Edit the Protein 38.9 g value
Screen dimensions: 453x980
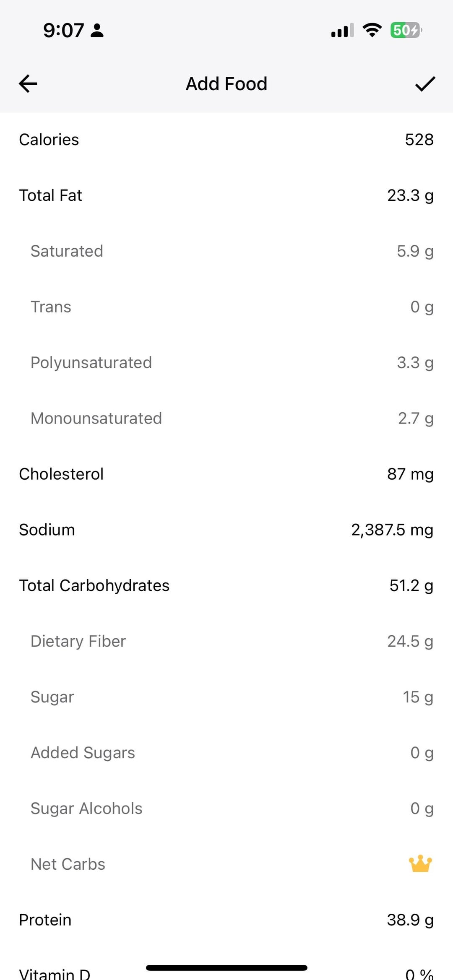click(410, 920)
